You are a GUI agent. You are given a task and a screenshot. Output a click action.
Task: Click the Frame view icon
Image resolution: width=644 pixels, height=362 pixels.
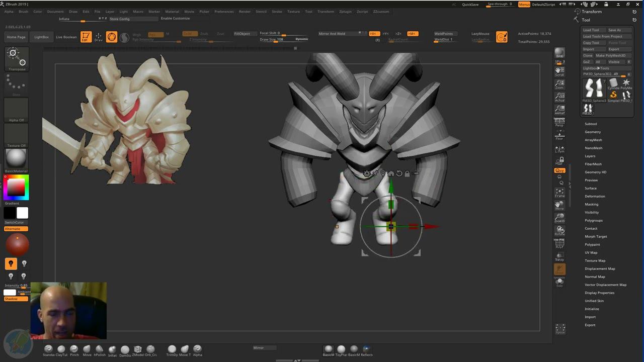(559, 193)
